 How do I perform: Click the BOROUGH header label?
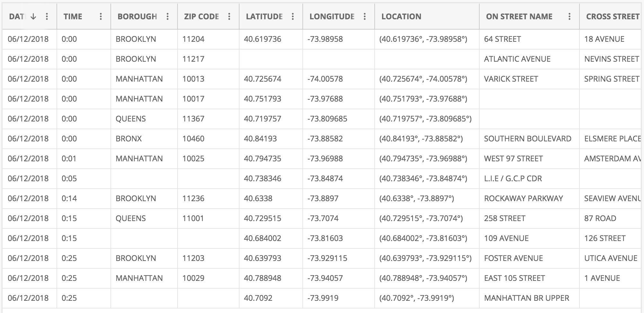[137, 17]
